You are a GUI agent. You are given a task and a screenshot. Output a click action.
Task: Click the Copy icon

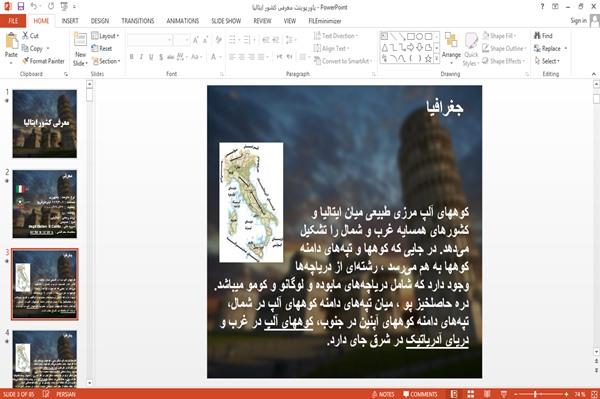25,48
